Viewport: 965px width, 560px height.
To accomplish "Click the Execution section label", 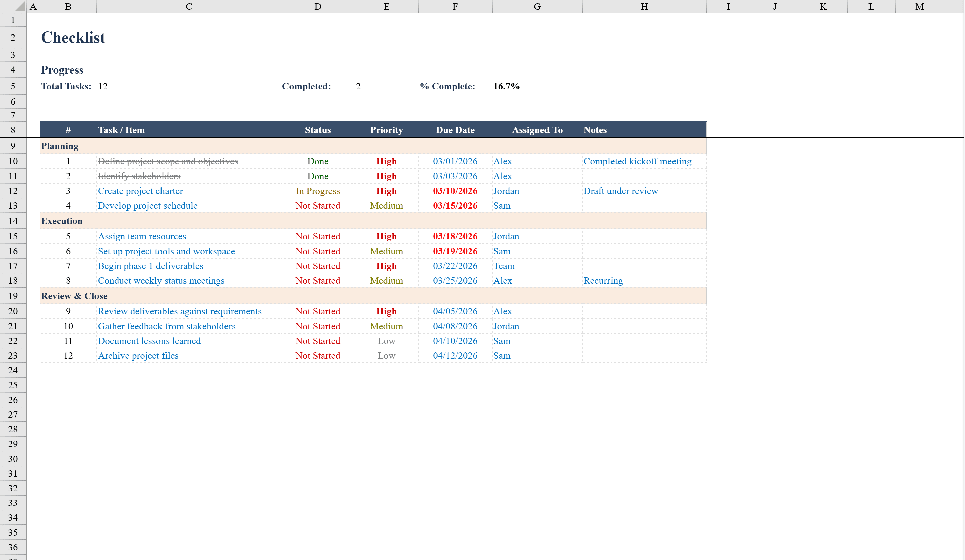I will coord(62,221).
